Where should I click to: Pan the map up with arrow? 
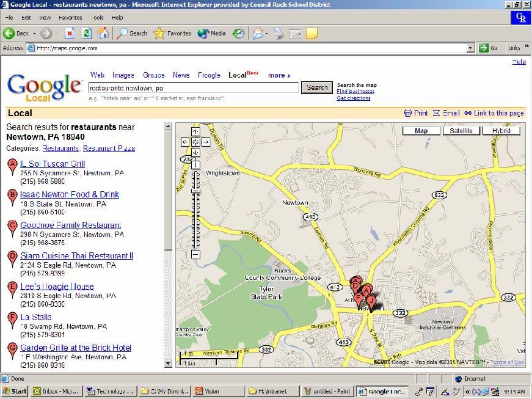195,131
